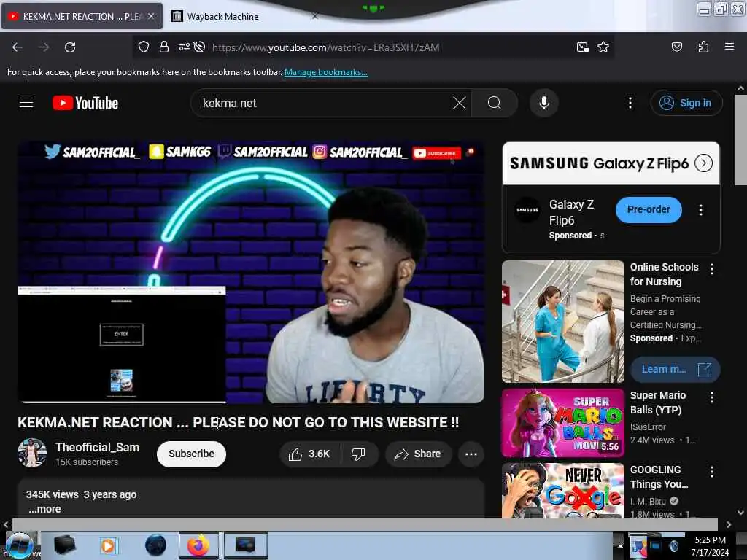This screenshot has width=747, height=560.
Task: Click Windows Start orb
Action: coord(19,545)
